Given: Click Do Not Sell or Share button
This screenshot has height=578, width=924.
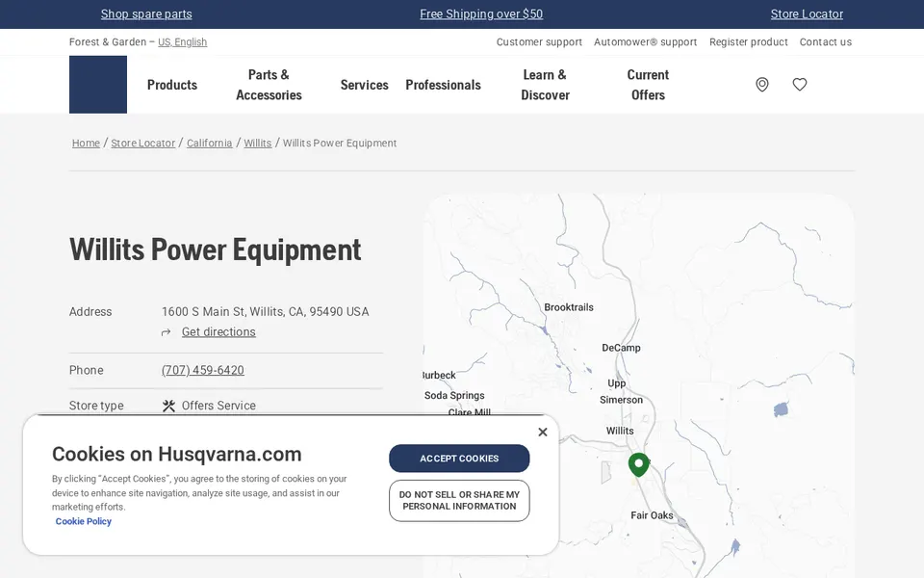Looking at the screenshot, I should tap(459, 501).
